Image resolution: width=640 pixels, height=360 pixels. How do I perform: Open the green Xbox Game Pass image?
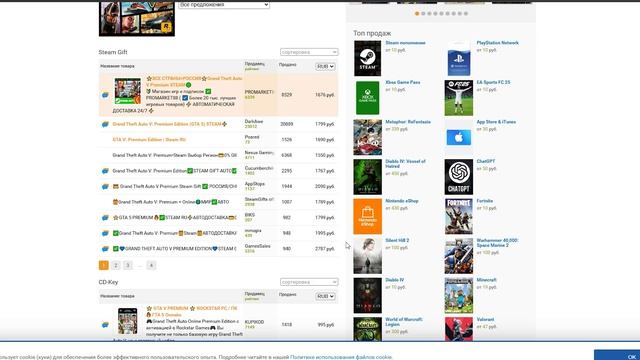click(x=367, y=98)
